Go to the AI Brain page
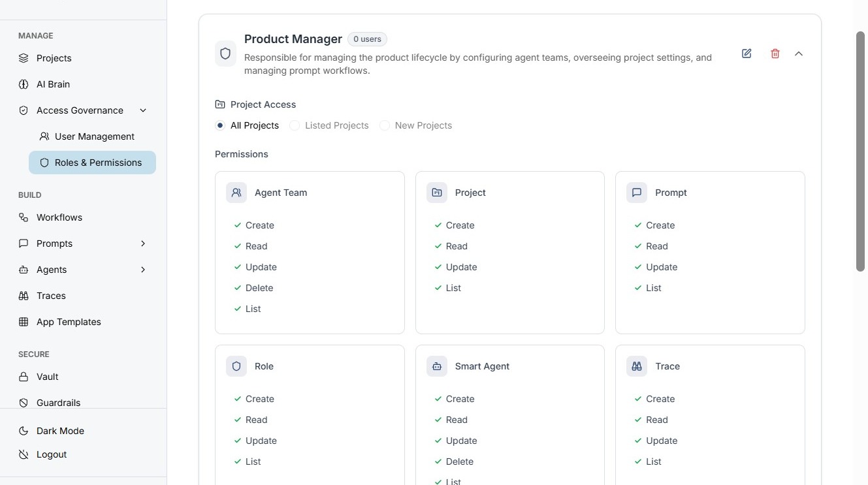The height and width of the screenshot is (485, 868). click(53, 84)
